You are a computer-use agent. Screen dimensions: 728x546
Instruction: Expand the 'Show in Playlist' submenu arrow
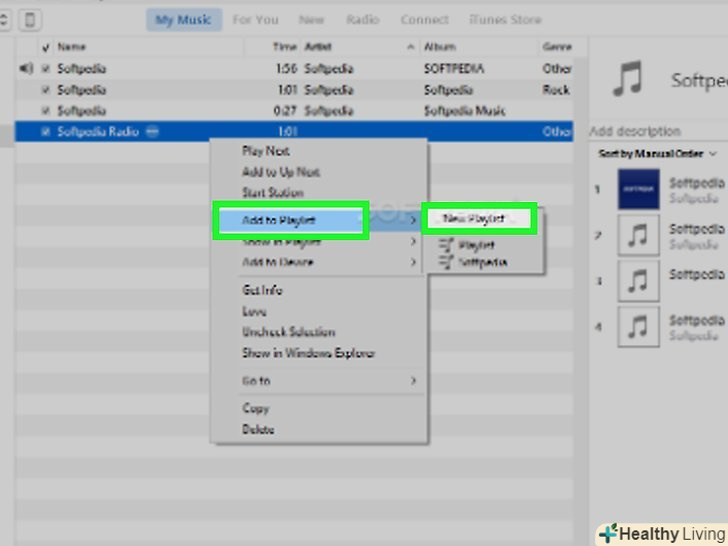coord(413,241)
